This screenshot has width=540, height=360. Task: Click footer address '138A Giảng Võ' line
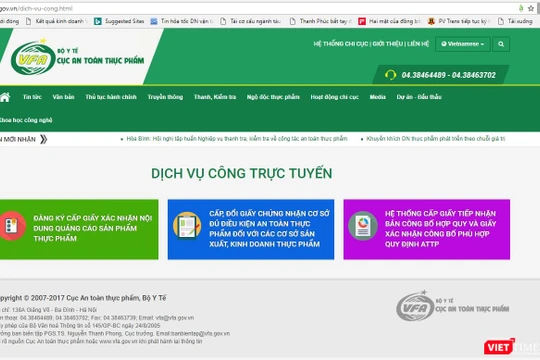point(48,310)
